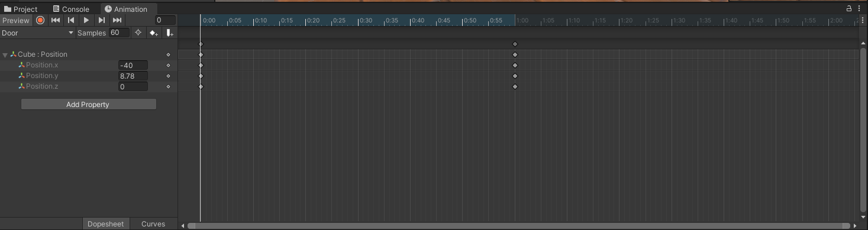868x230 pixels.
Task: Click the 1:30 mark on the time ruler
Action: (679, 21)
